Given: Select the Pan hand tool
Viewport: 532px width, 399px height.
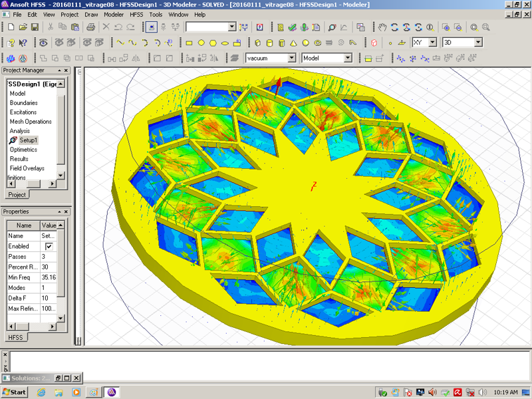Looking at the screenshot, I should coord(382,27).
